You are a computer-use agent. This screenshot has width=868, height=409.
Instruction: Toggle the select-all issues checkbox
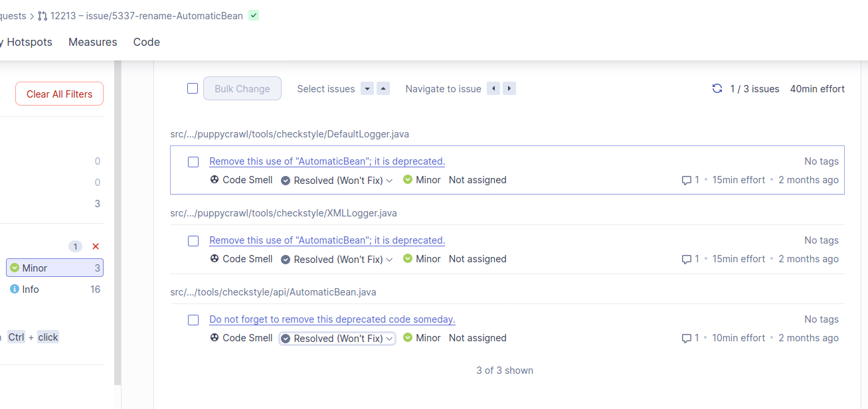[x=193, y=88]
